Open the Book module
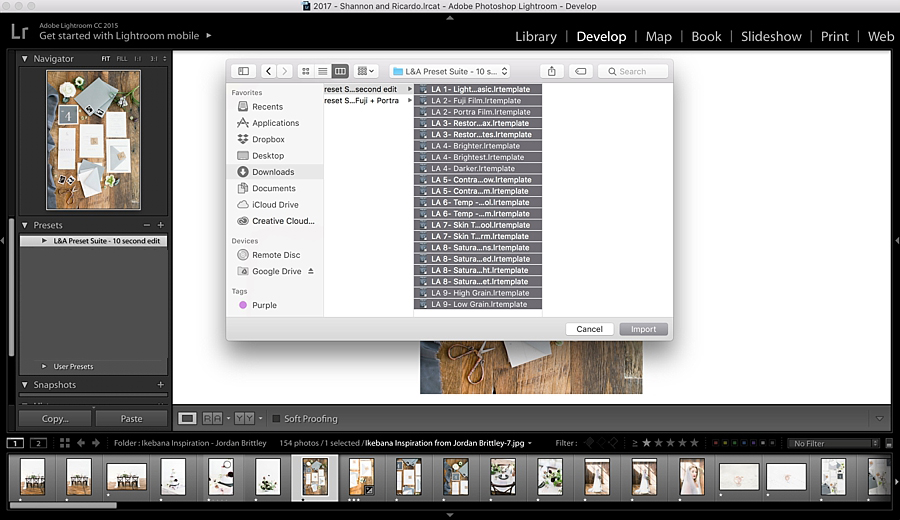900x520 pixels. coord(706,36)
